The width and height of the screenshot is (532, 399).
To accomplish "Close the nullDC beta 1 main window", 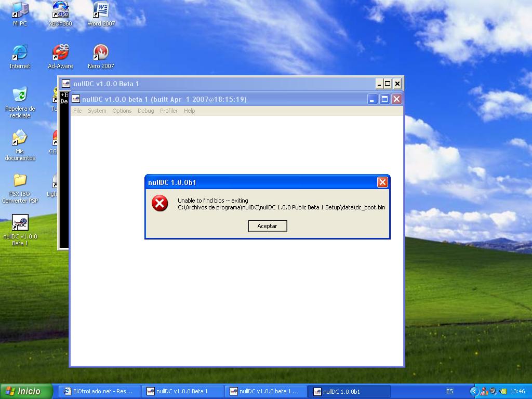I will pyautogui.click(x=396, y=99).
